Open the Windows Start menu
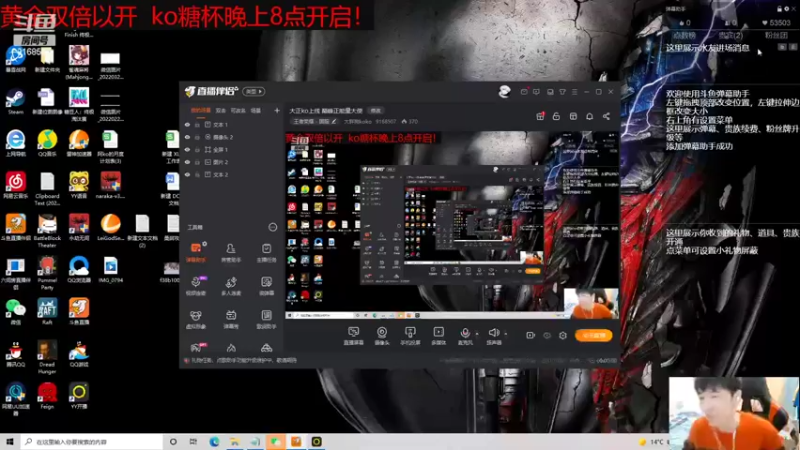The height and width of the screenshot is (450, 800). click(x=10, y=441)
